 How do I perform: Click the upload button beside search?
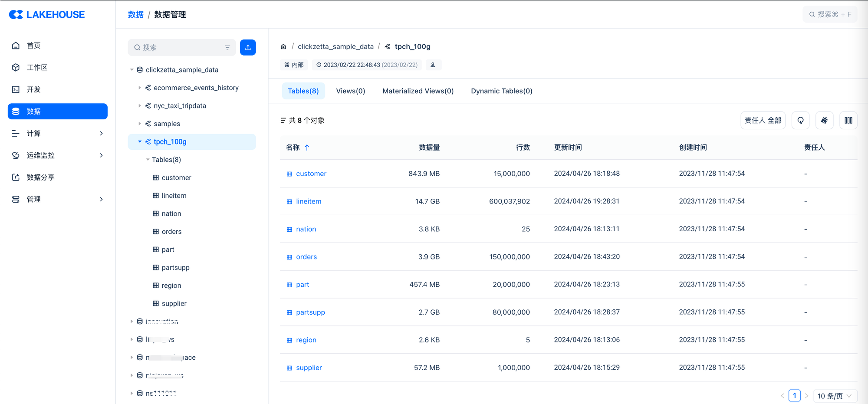[x=248, y=47]
